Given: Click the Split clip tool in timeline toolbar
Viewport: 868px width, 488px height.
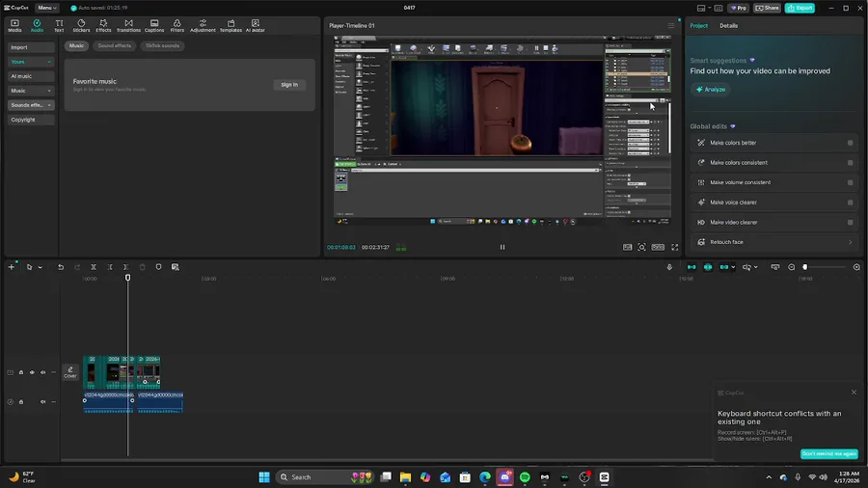Looking at the screenshot, I should (x=94, y=267).
